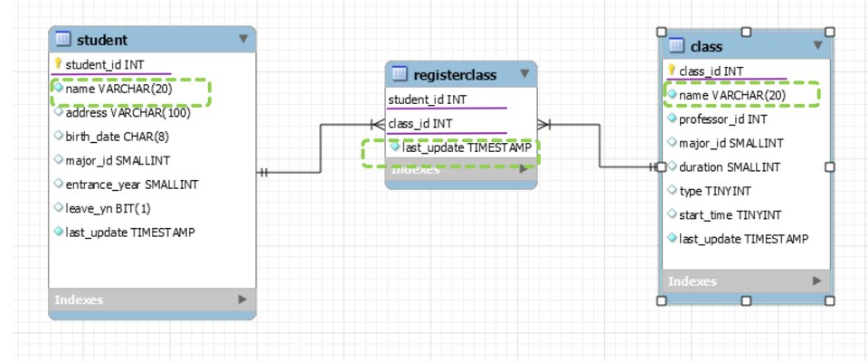Select last_update TIMESTAMP in class table
Screen dimensions: 868x361
[x=743, y=239]
